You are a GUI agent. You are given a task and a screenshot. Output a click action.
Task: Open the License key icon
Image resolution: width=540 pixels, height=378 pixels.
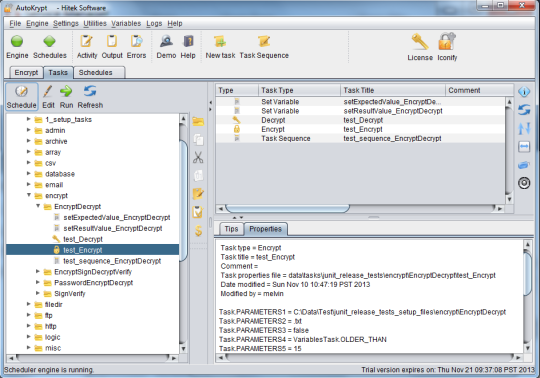[x=420, y=42]
